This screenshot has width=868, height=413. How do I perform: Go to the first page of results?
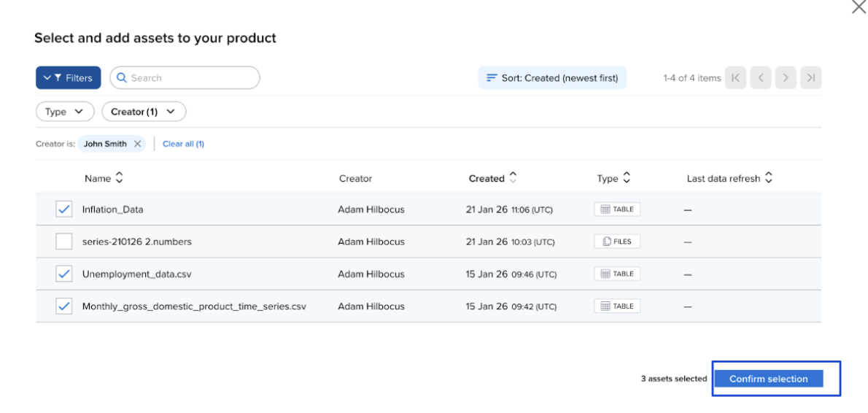(735, 78)
